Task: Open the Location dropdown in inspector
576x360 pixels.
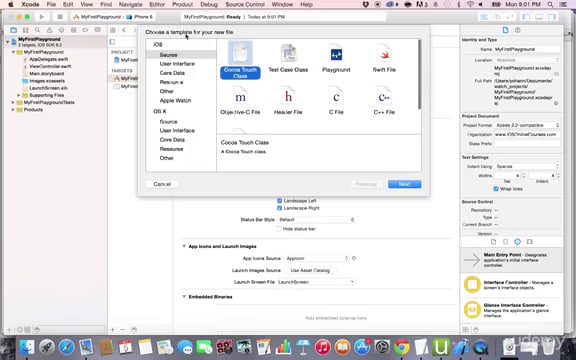Action: click(x=527, y=60)
